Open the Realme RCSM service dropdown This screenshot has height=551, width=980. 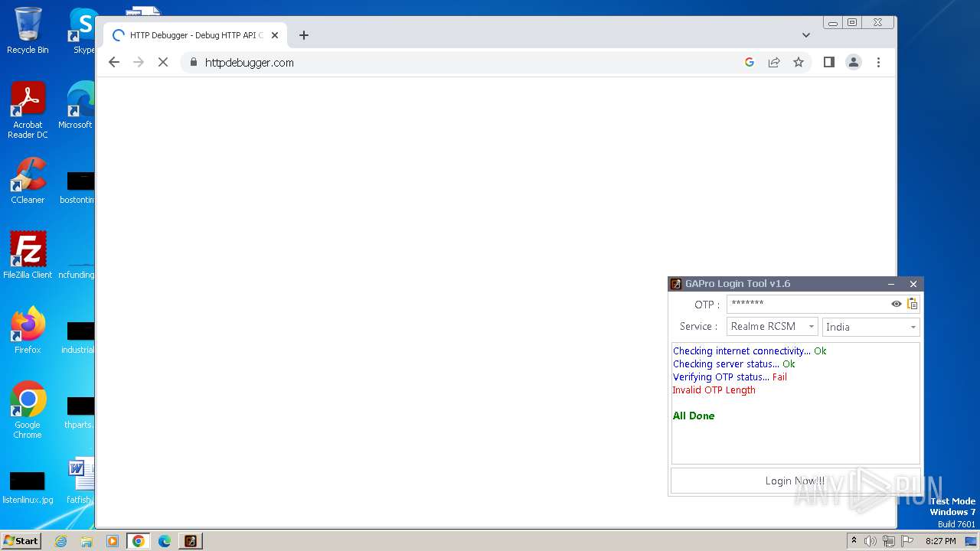[x=772, y=327]
